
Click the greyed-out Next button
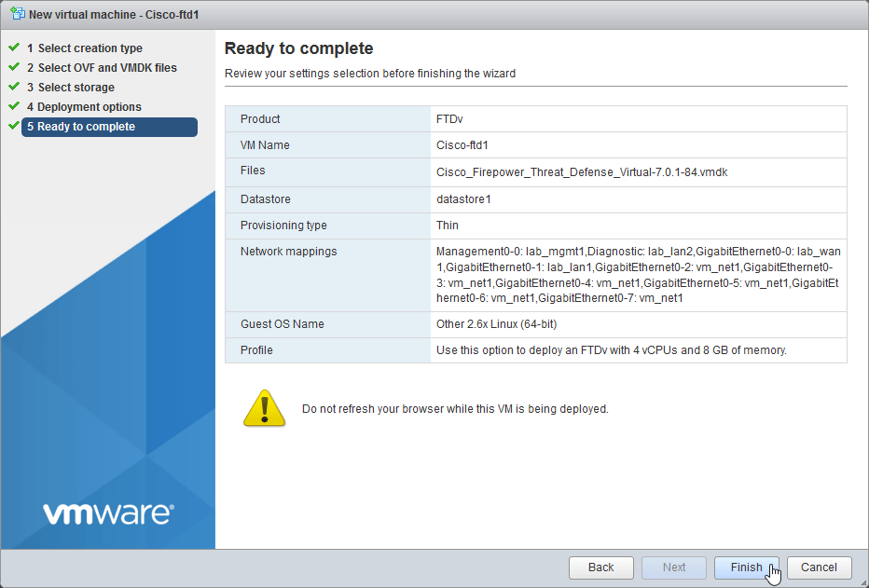point(674,567)
